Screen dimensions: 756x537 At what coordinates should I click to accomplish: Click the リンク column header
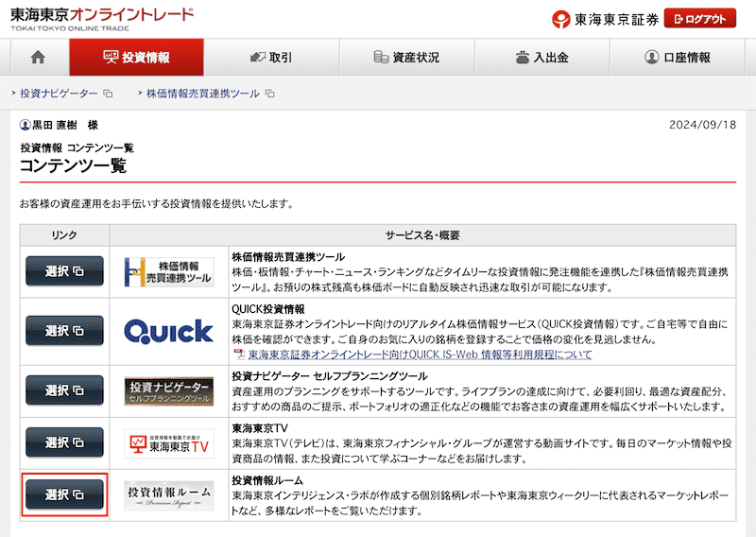[64, 235]
